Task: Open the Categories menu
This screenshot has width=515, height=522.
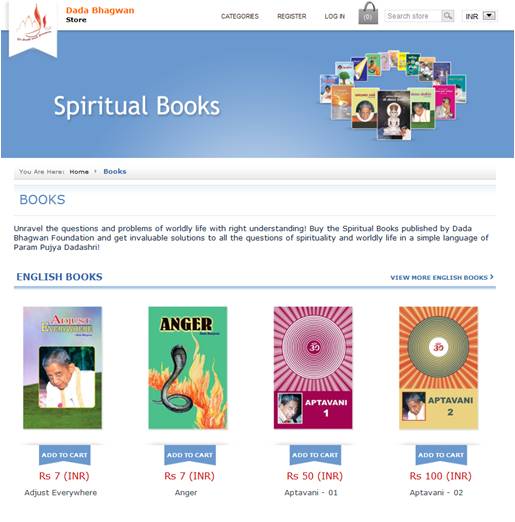Action: [x=240, y=16]
